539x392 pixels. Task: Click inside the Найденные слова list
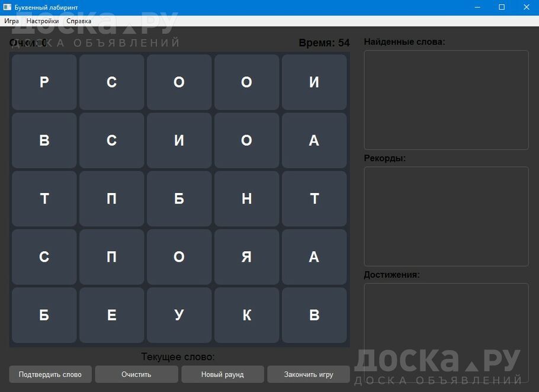445,99
